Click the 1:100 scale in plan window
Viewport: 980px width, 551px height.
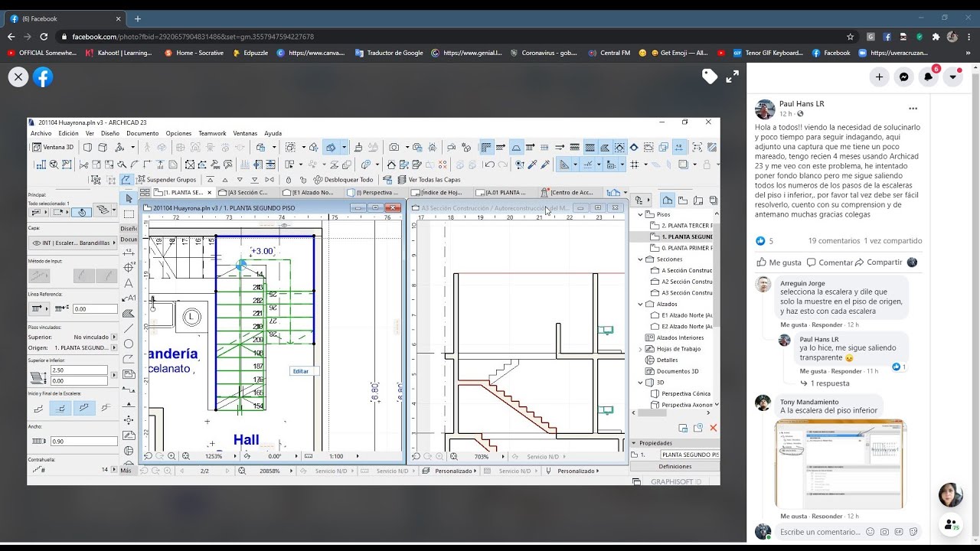[x=335, y=456]
